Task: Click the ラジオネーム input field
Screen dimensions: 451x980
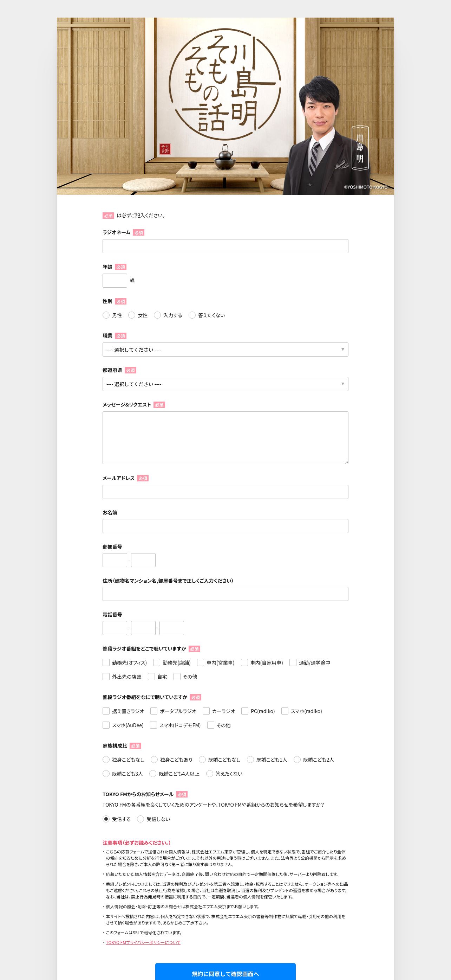Action: click(225, 246)
